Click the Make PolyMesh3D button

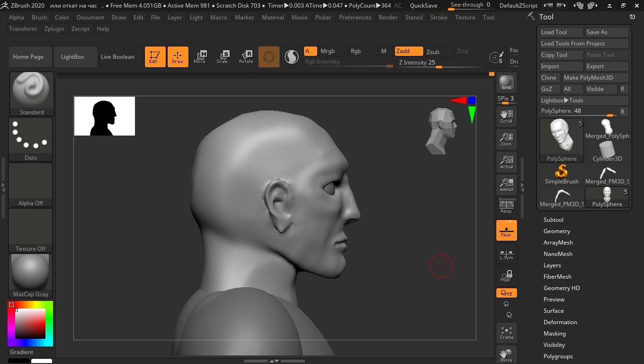(x=595, y=78)
